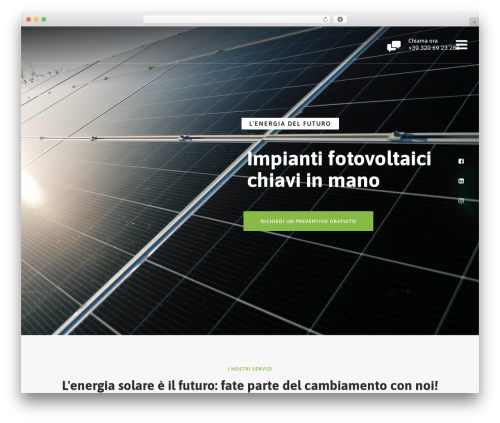
Task: Close the browser window with red button
Action: 29,20
